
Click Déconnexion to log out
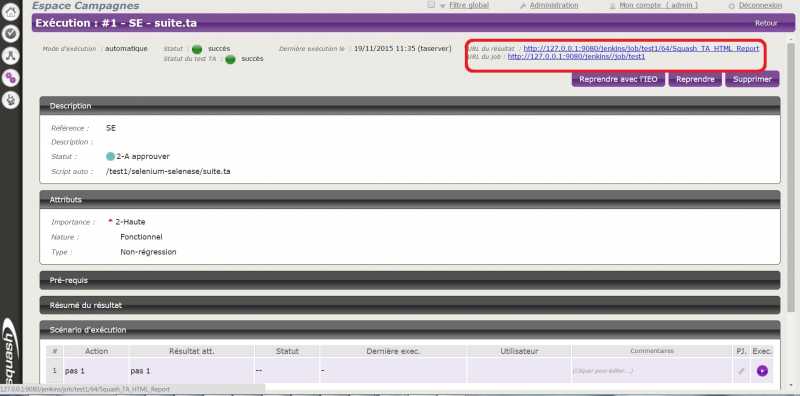point(760,5)
